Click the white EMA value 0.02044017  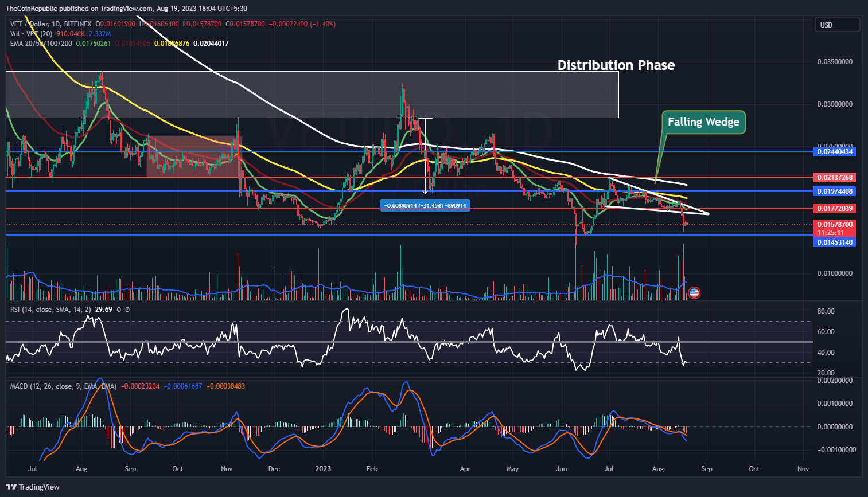(x=211, y=44)
